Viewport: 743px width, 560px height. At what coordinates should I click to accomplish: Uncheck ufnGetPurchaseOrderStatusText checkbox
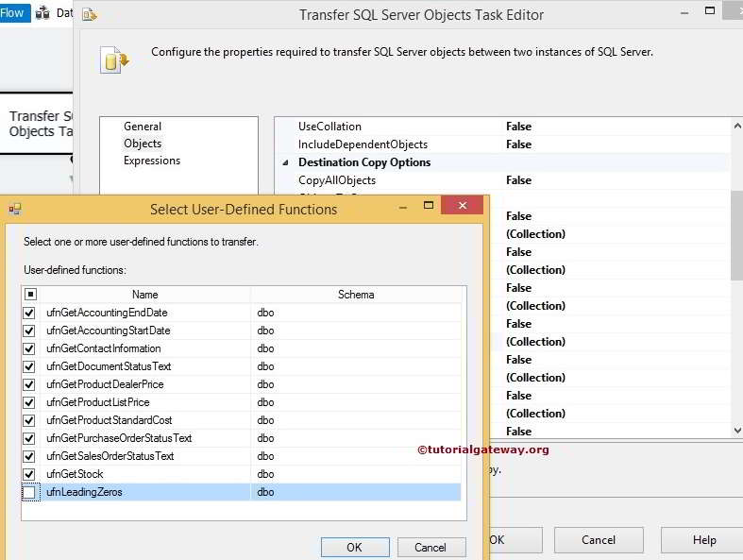pyautogui.click(x=29, y=438)
